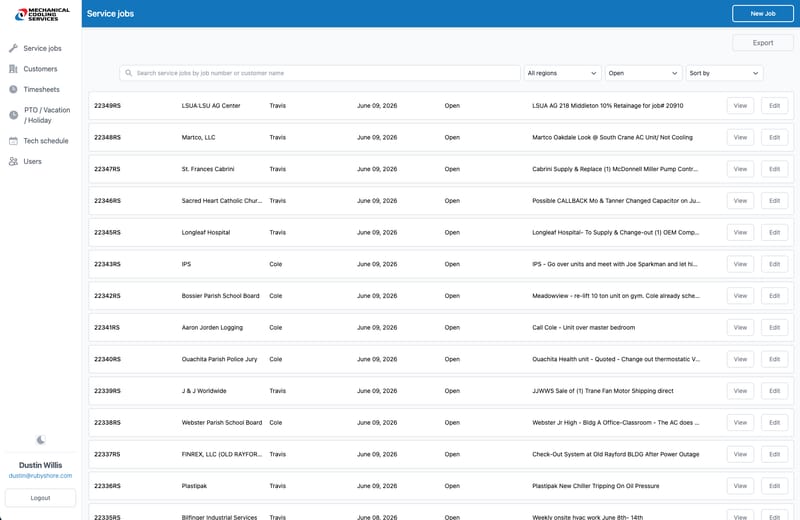
Task: Click the Service jobs page title
Action: point(110,14)
